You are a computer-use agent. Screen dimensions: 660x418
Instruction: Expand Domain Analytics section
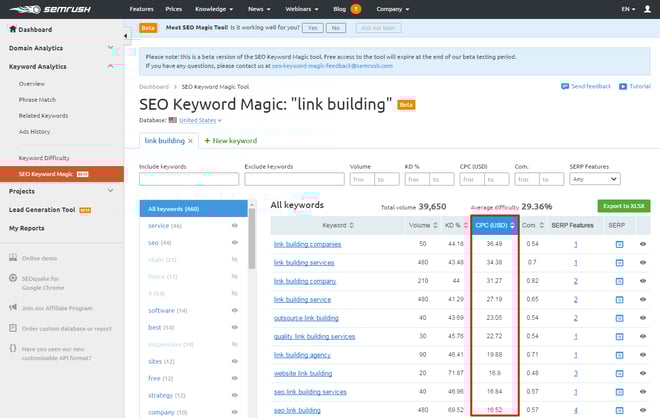[110, 48]
